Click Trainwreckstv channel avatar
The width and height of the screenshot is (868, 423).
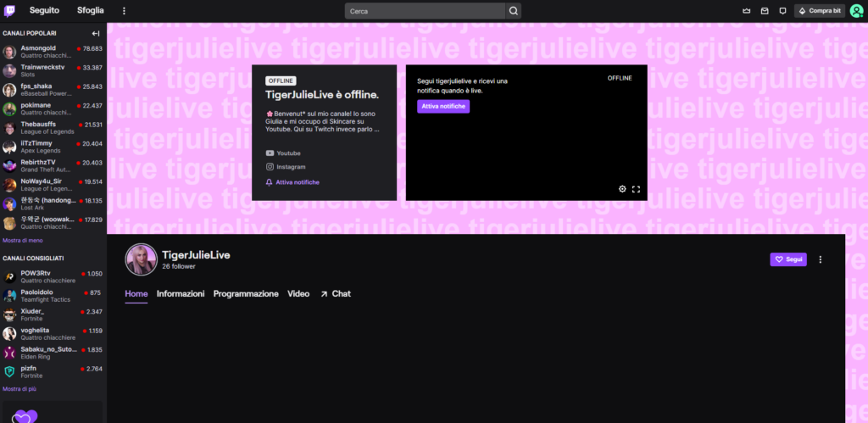coord(9,71)
